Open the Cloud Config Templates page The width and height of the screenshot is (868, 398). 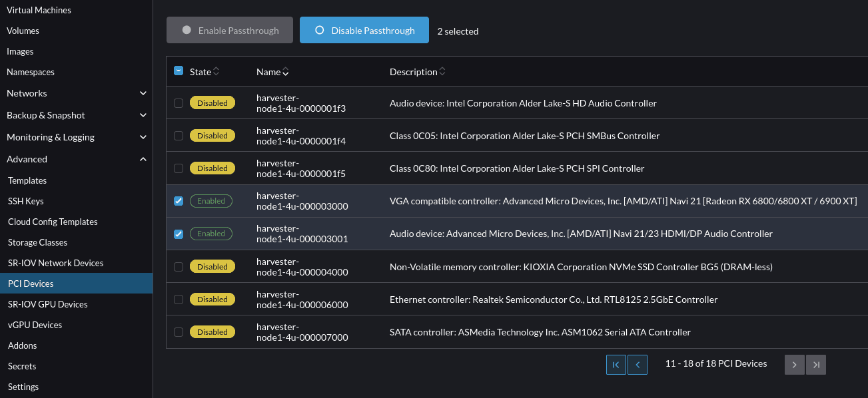[52, 222]
